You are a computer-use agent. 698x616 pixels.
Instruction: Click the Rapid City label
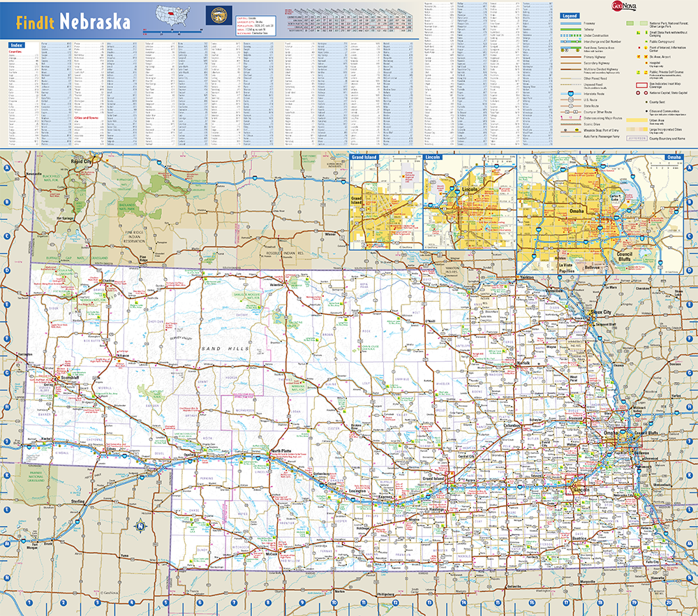(x=82, y=161)
